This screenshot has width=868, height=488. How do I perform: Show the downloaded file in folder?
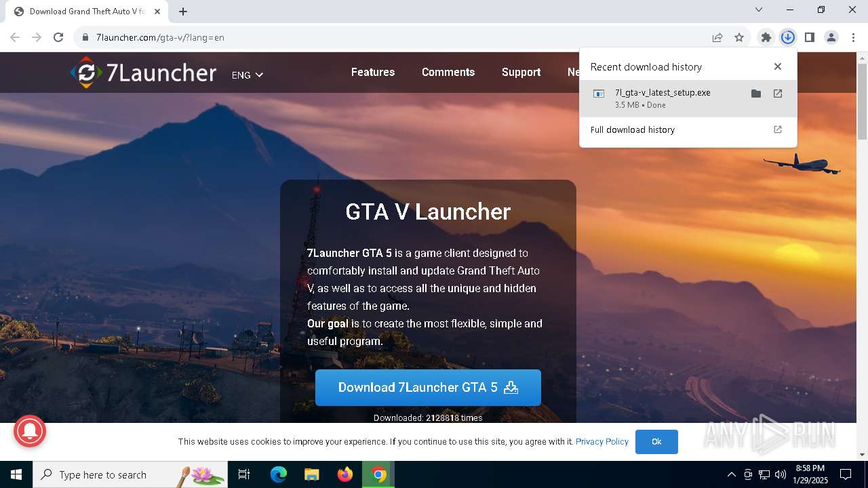point(756,94)
